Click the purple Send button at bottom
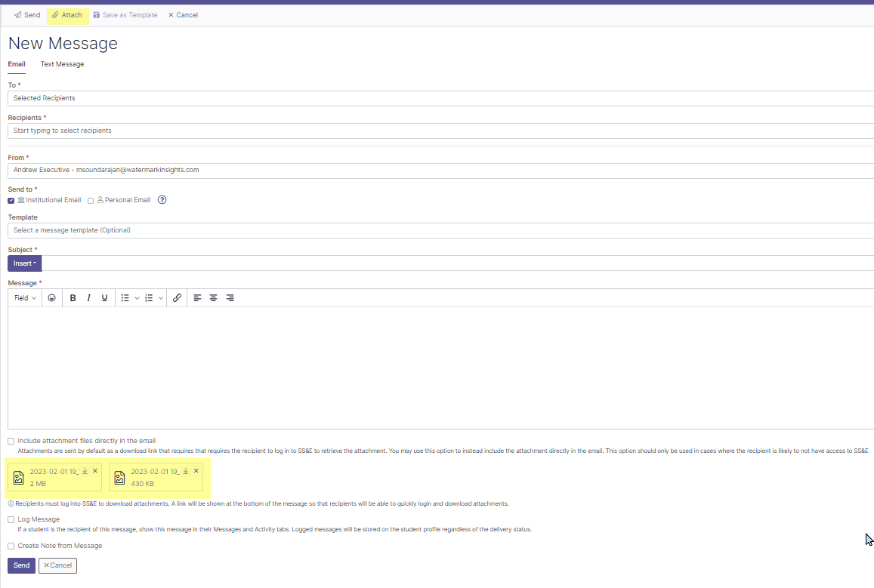This screenshot has width=874, height=588. (x=22, y=565)
